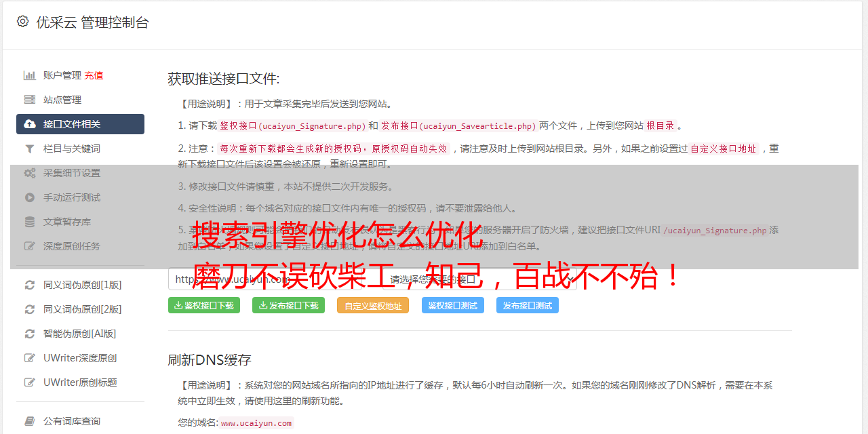Click the highlighted 自定义接口地址 text
The image size is (868, 434).
coord(724,149)
